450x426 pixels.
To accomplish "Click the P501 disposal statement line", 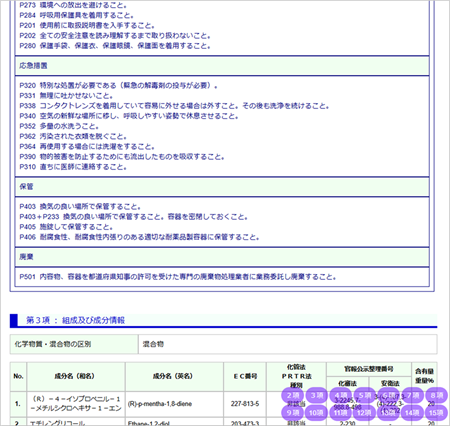I will (x=178, y=277).
